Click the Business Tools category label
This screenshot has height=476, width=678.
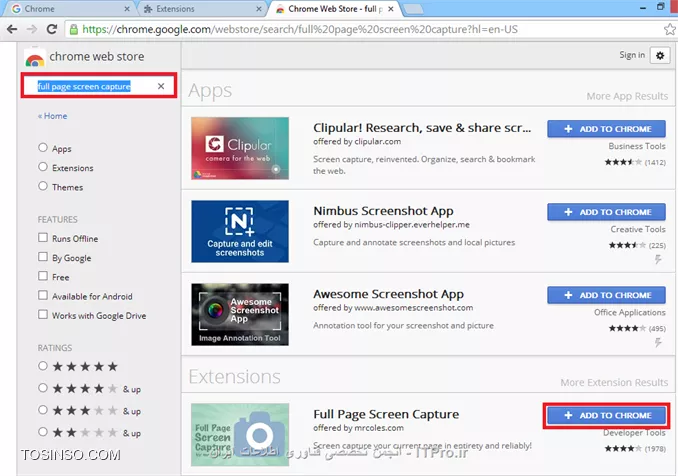point(637,146)
